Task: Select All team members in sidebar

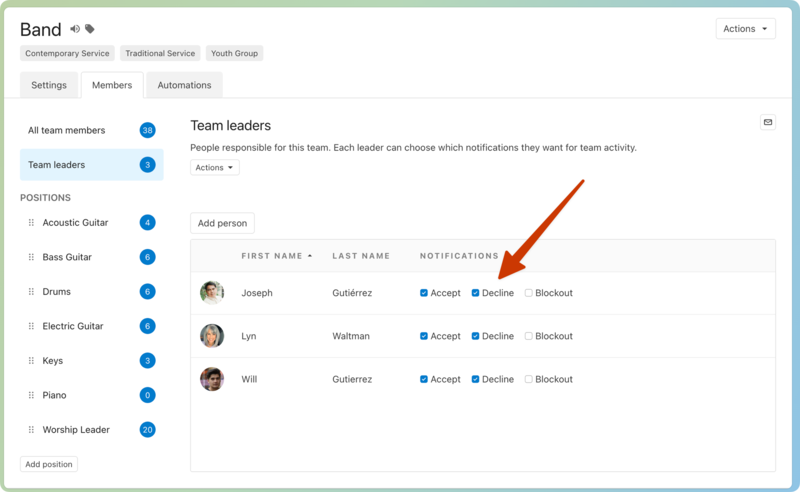Action: (92, 130)
